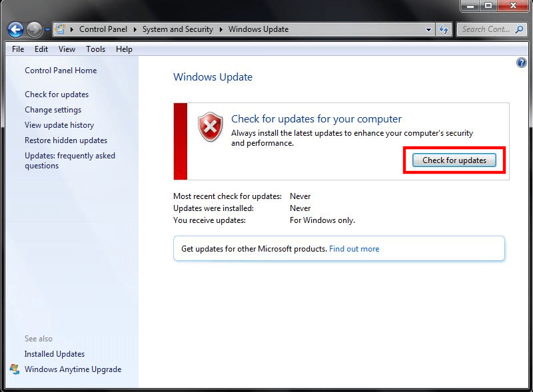Image resolution: width=533 pixels, height=392 pixels.
Task: Click Check for updates in sidebar
Action: pyautogui.click(x=57, y=95)
